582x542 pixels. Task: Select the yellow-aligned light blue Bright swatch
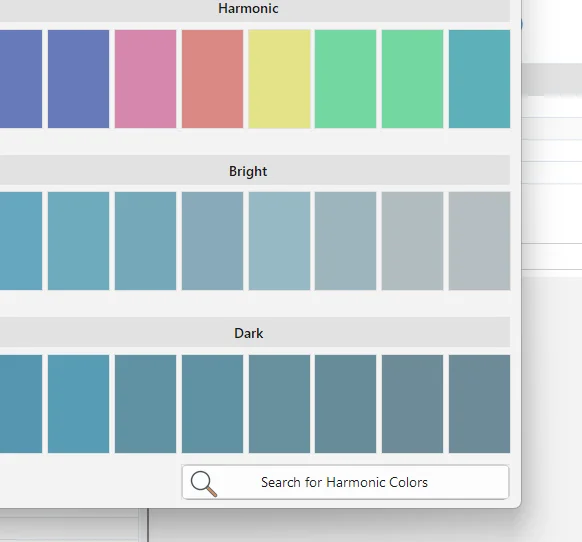279,241
